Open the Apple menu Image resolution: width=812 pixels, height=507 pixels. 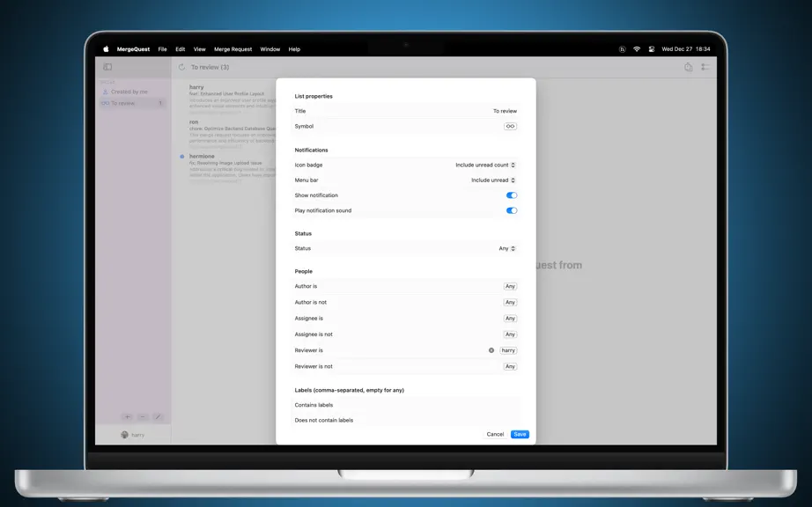pos(107,49)
